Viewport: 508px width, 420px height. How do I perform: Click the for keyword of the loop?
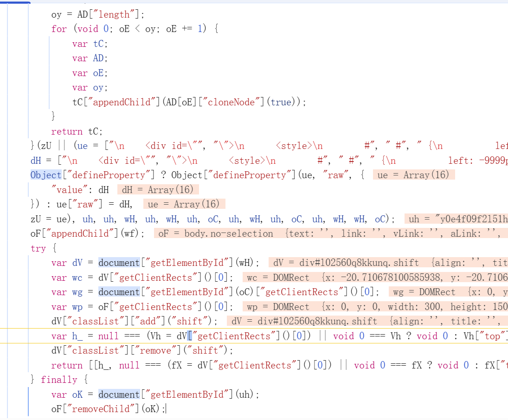coord(59,29)
